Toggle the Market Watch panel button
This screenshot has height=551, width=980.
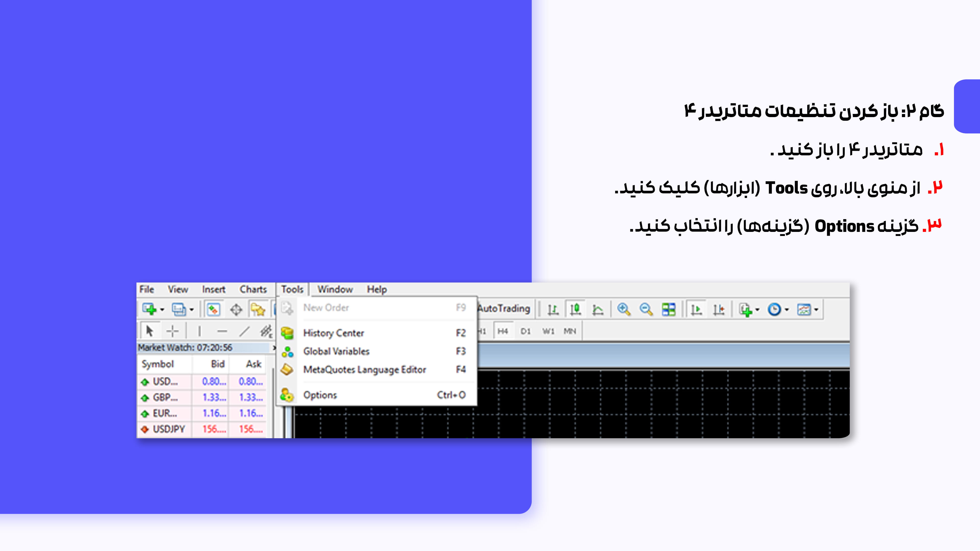pyautogui.click(x=213, y=309)
